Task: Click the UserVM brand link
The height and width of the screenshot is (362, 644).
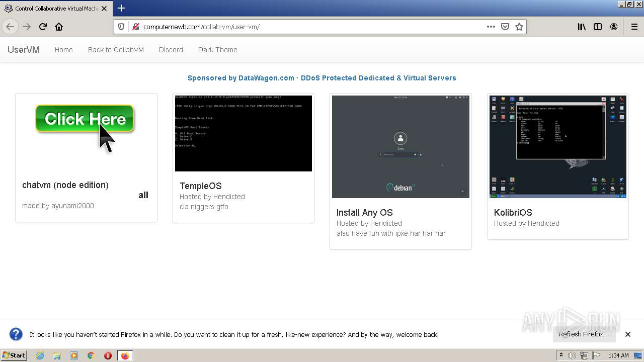Action: pyautogui.click(x=24, y=50)
